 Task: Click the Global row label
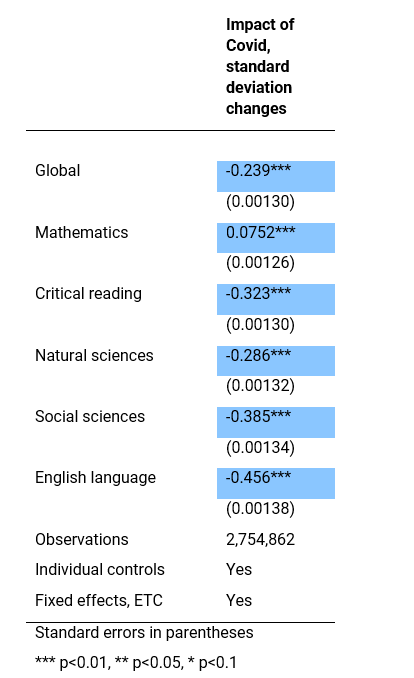58,170
